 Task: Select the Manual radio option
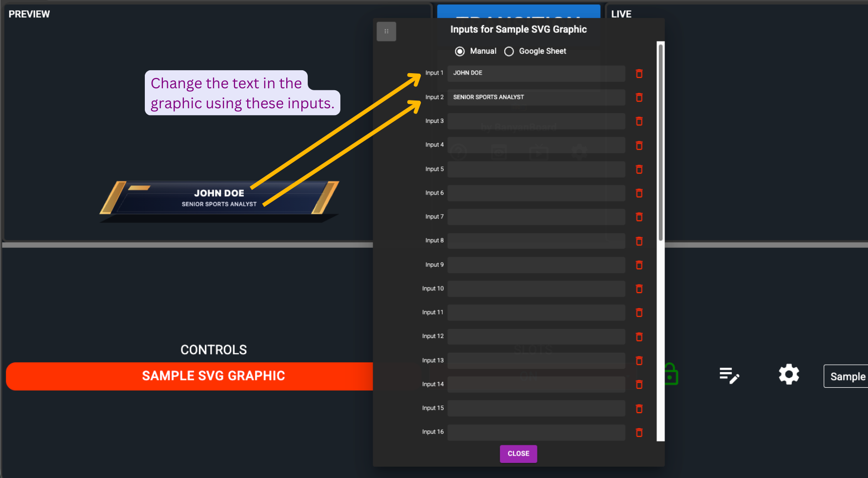pyautogui.click(x=460, y=51)
